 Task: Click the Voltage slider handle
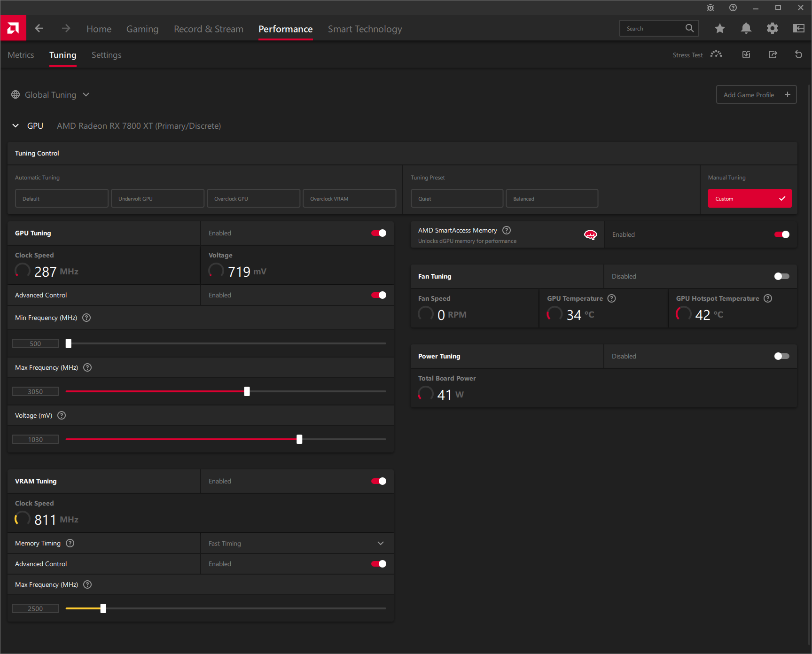299,439
